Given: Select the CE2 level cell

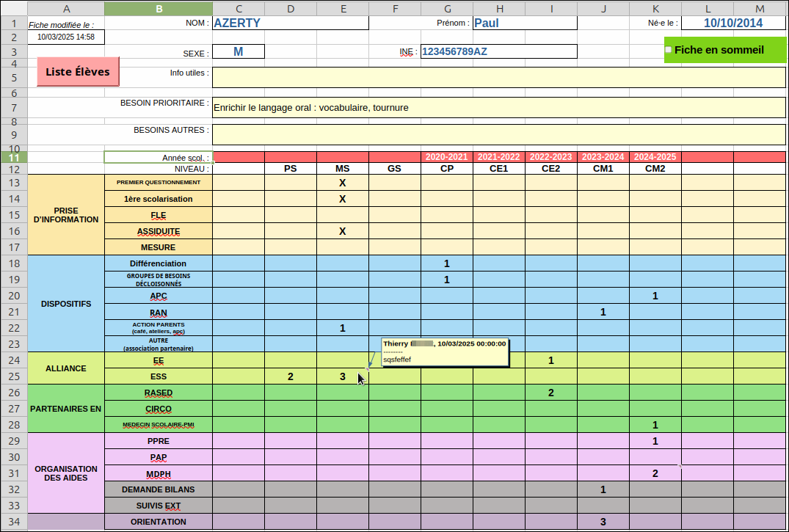Looking at the screenshot, I should [x=551, y=169].
